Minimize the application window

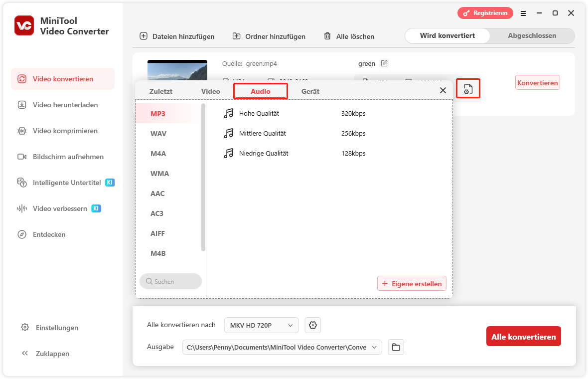[x=539, y=13]
